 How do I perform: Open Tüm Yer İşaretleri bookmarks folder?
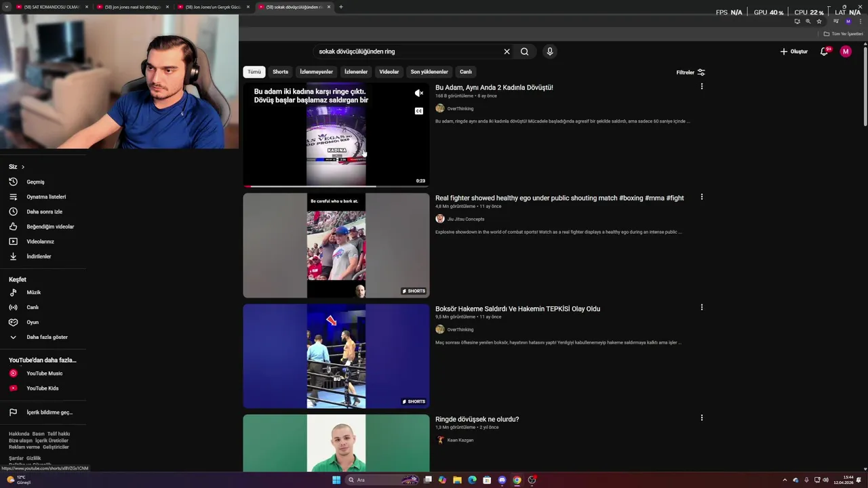[x=844, y=34]
